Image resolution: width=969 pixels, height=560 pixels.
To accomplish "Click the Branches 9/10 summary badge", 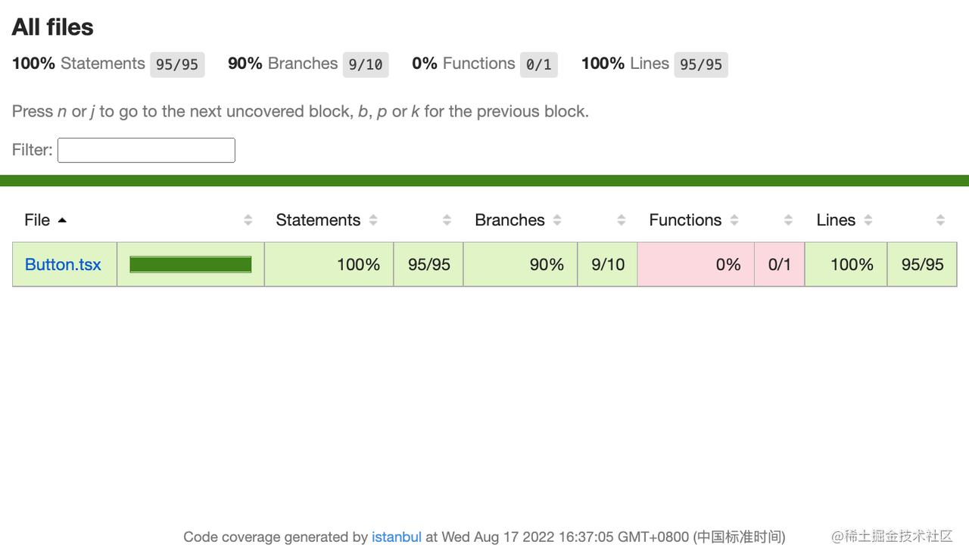I will pyautogui.click(x=366, y=64).
